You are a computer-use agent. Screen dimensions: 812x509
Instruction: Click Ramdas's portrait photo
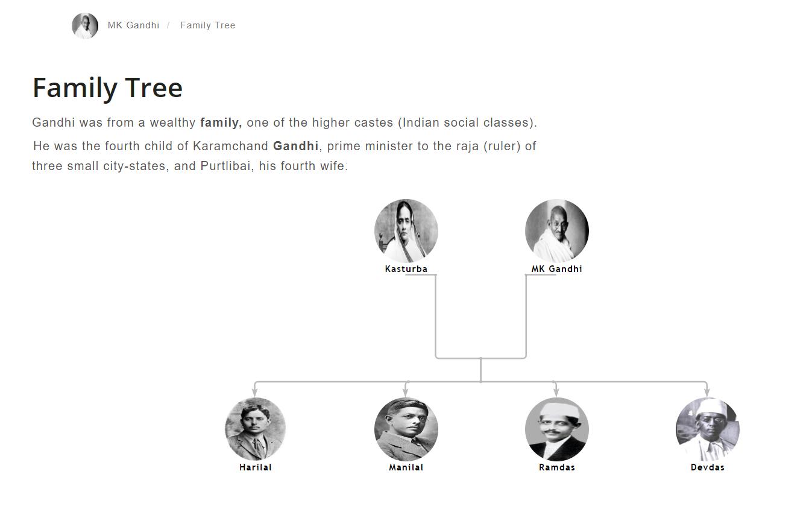pos(557,429)
